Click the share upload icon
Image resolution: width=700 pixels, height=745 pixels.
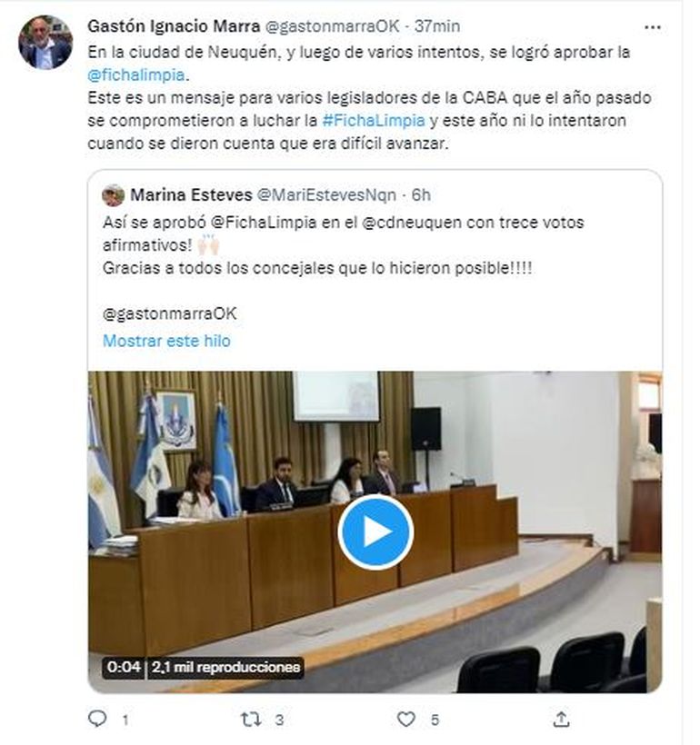[x=561, y=720]
